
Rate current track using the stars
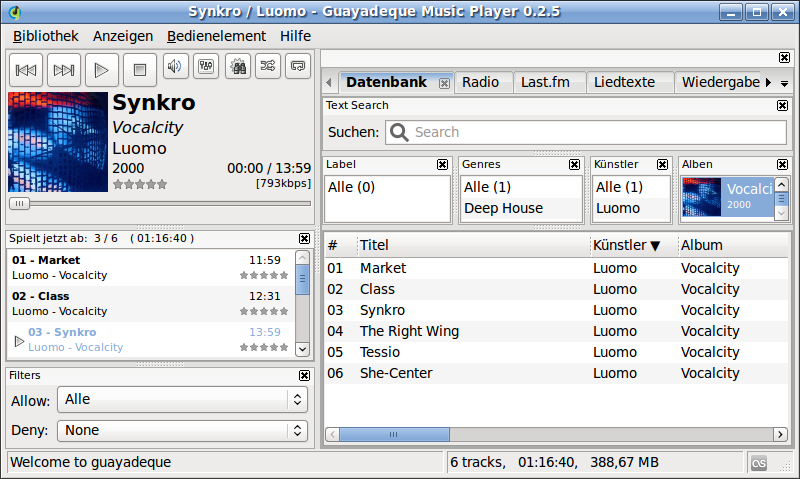(140, 184)
